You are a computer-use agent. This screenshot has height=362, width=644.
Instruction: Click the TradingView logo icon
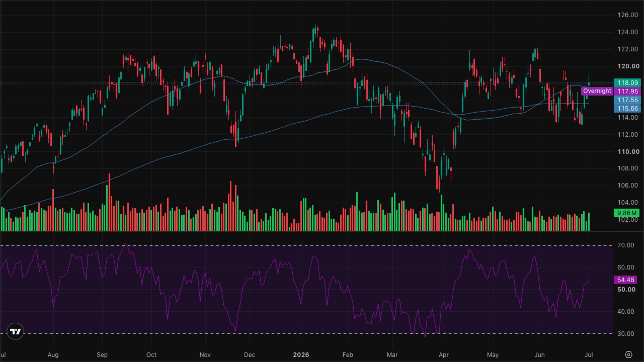click(x=15, y=331)
